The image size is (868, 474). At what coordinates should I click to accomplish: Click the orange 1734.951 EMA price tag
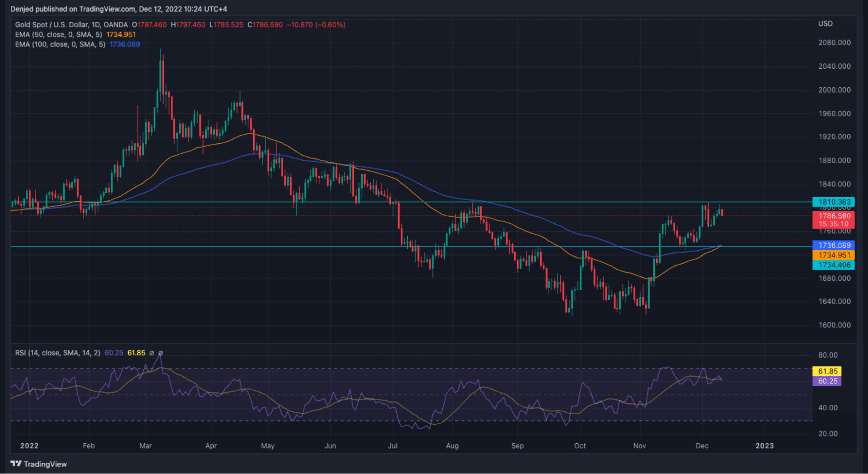[833, 255]
